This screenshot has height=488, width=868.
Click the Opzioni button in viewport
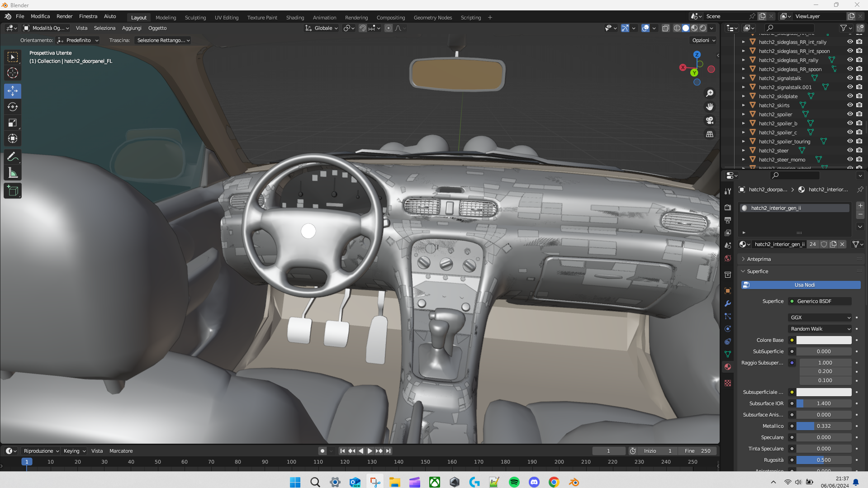[703, 40]
